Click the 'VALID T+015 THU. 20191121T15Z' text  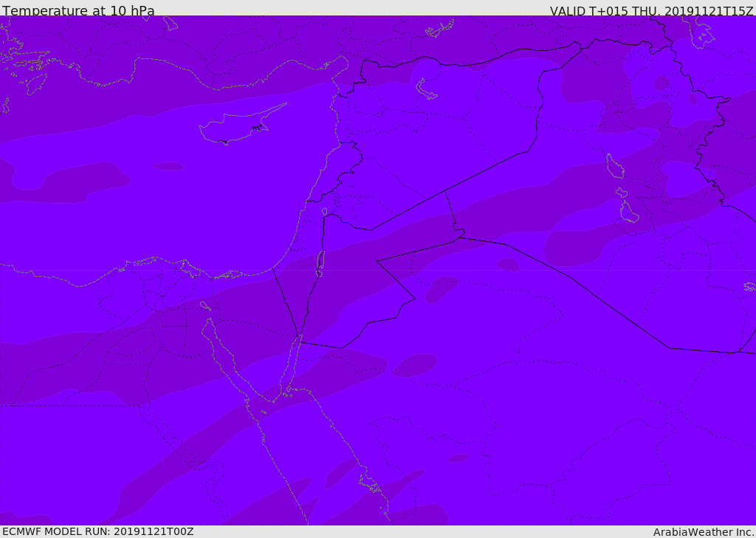(651, 10)
